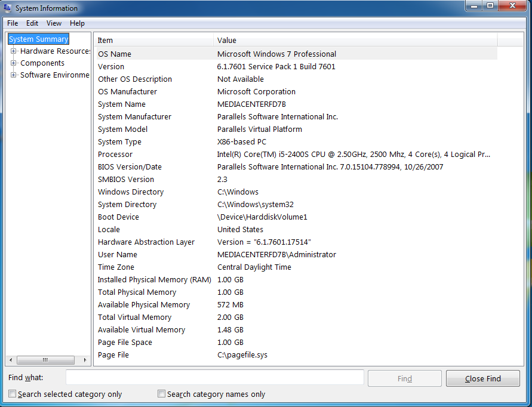The height and width of the screenshot is (407, 532).
Task: Expand the Hardware Resources category
Action: (x=13, y=51)
